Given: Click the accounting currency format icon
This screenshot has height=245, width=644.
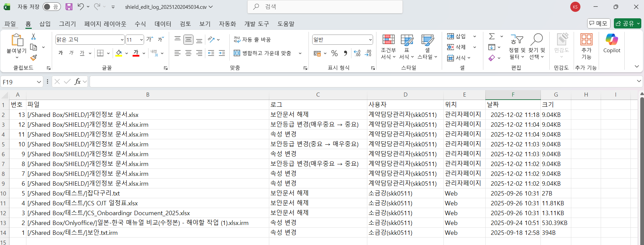Looking at the screenshot, I should (317, 53).
